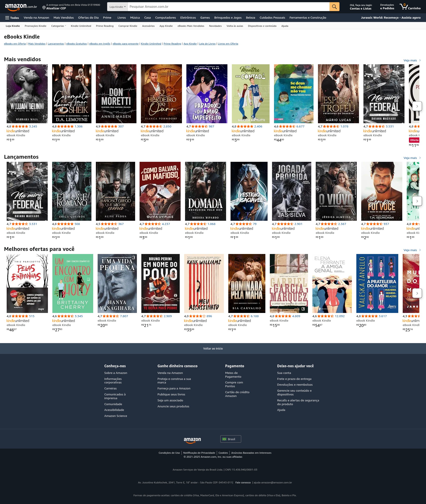
Task: Open O Herdeiro do Ouro cover
Action: tap(161, 94)
